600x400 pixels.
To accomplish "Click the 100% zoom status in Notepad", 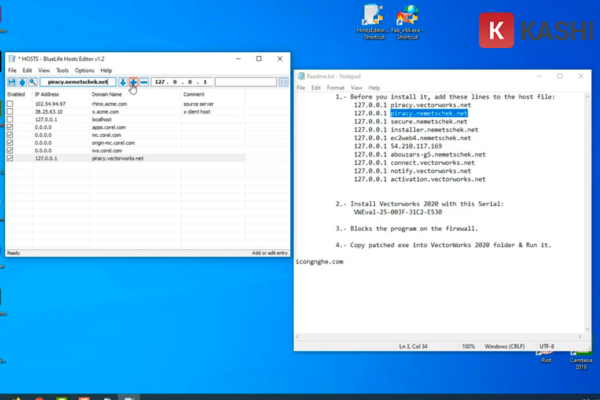I will [468, 346].
